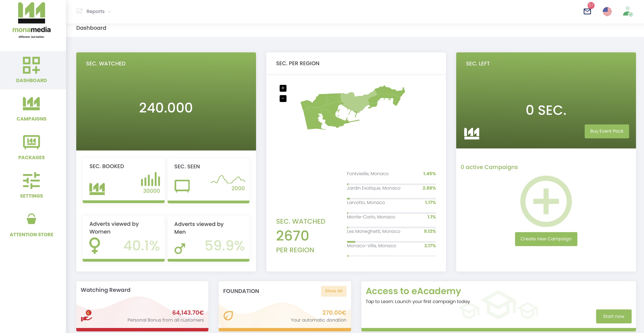The width and height of the screenshot is (644, 333).
Task: Go to CAMPAIGNS in the sidebar
Action: point(32,119)
